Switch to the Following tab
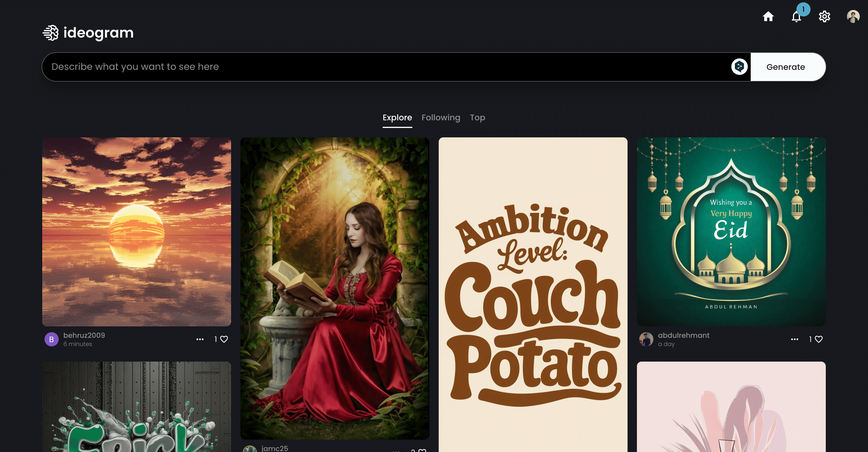This screenshot has width=868, height=452. click(440, 117)
